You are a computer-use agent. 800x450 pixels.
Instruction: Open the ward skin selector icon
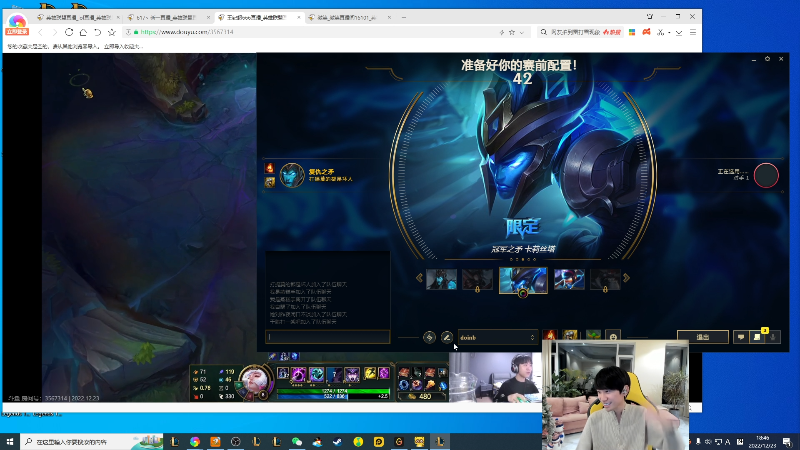[593, 336]
